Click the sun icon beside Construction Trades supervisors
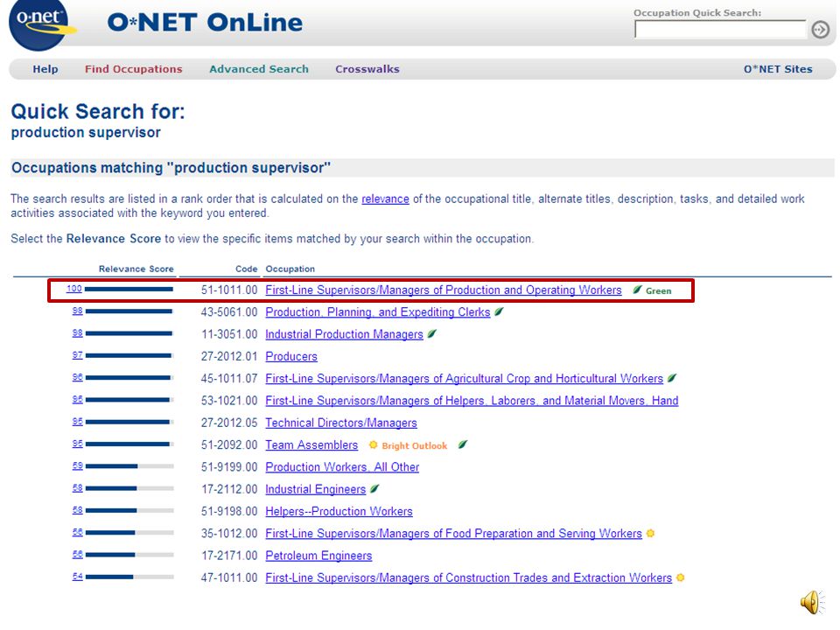840x630 pixels. click(681, 577)
